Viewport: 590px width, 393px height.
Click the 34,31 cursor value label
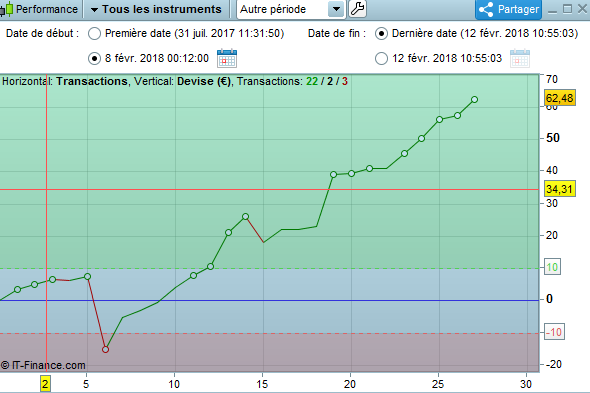click(x=560, y=189)
